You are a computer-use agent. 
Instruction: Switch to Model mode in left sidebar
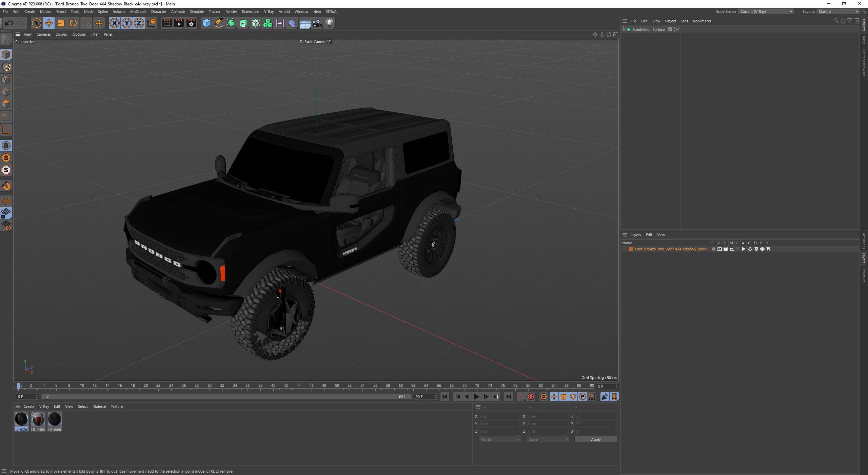pos(6,55)
